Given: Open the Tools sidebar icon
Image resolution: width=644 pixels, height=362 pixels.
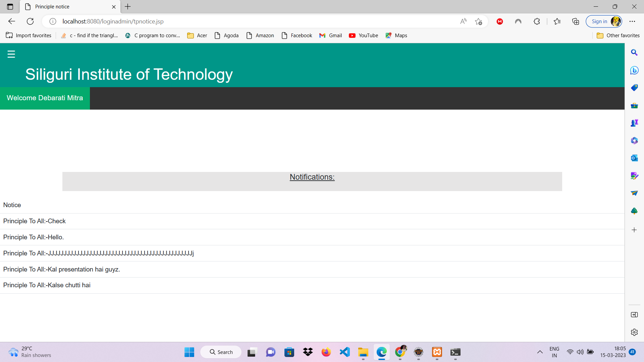Looking at the screenshot, I should point(635,106).
